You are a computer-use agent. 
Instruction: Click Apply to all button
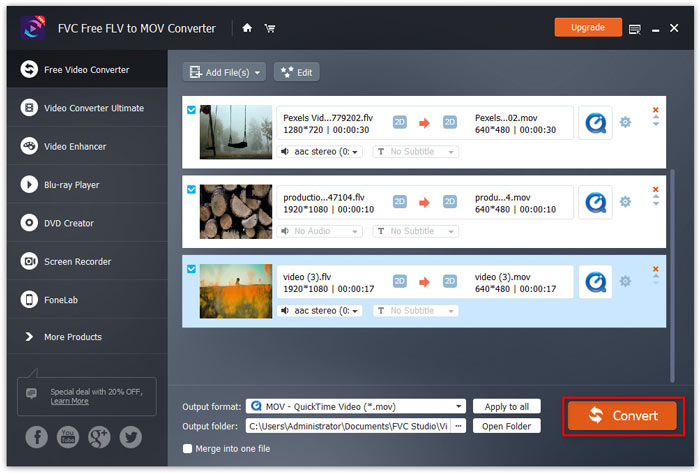[x=507, y=407]
